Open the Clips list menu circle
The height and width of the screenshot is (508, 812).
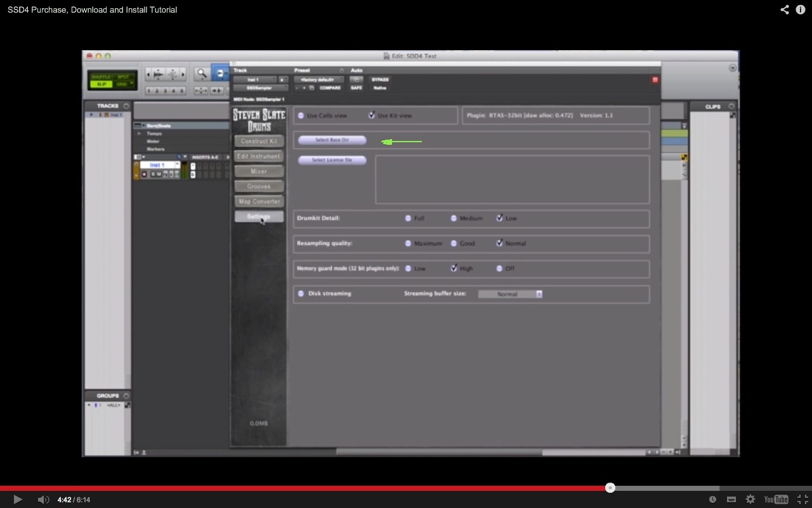tap(731, 106)
